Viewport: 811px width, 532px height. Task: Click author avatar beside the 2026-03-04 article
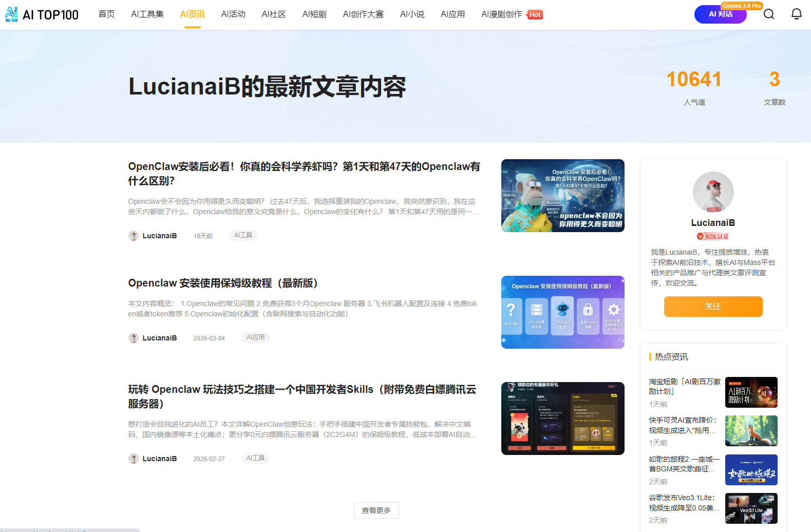click(x=134, y=338)
